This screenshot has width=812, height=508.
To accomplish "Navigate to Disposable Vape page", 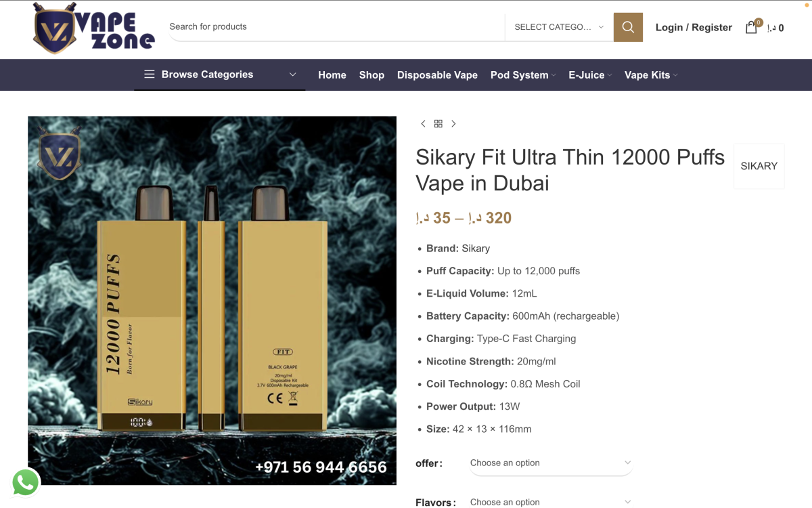I will pyautogui.click(x=437, y=75).
